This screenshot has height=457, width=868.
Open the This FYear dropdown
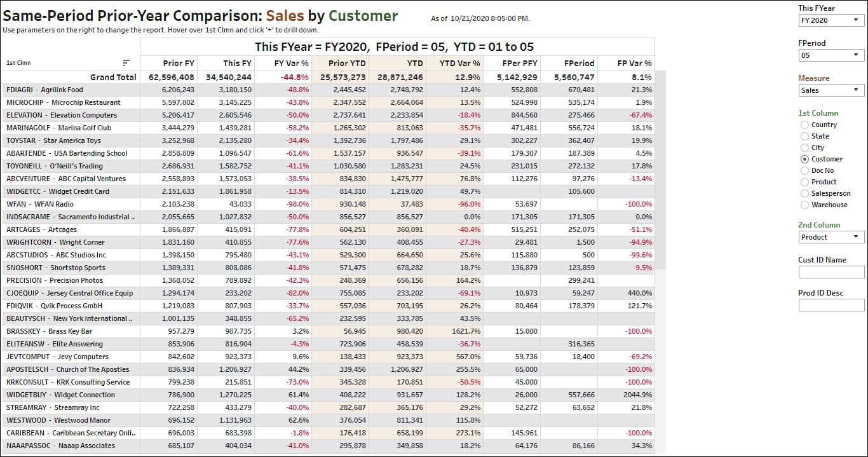[x=831, y=20]
